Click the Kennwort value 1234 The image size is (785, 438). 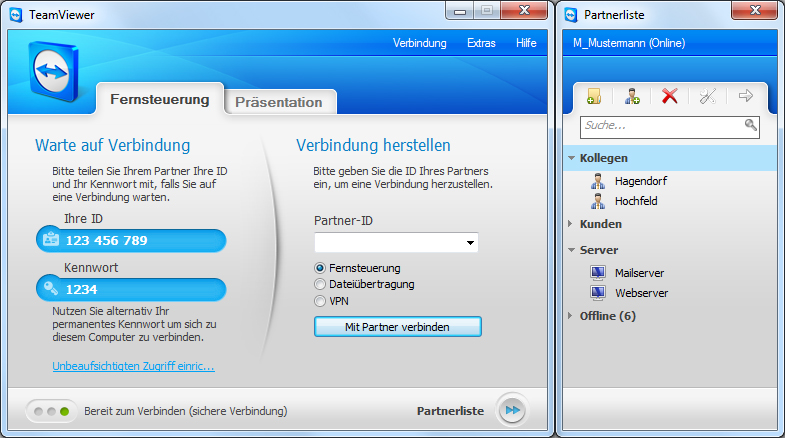coord(82,289)
